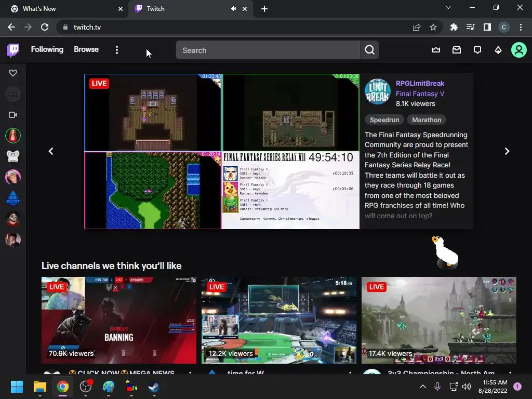Bookmark this page with the star
The width and height of the screenshot is (532, 399).
click(433, 27)
